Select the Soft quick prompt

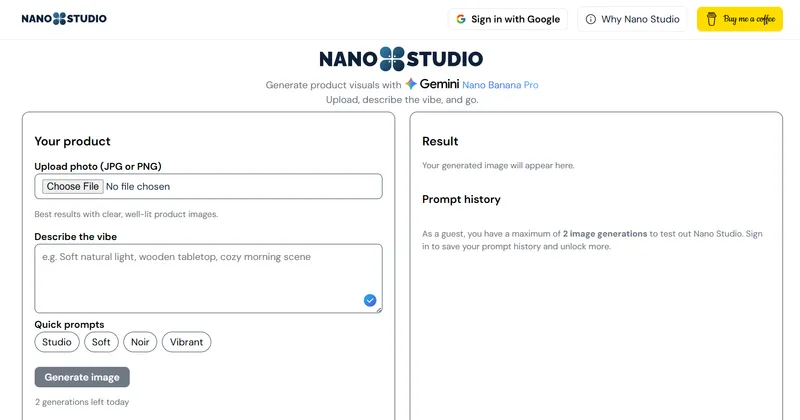tap(101, 342)
